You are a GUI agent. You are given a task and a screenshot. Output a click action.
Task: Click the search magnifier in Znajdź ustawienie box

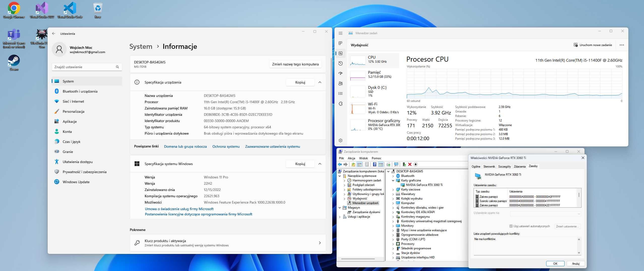click(x=117, y=67)
